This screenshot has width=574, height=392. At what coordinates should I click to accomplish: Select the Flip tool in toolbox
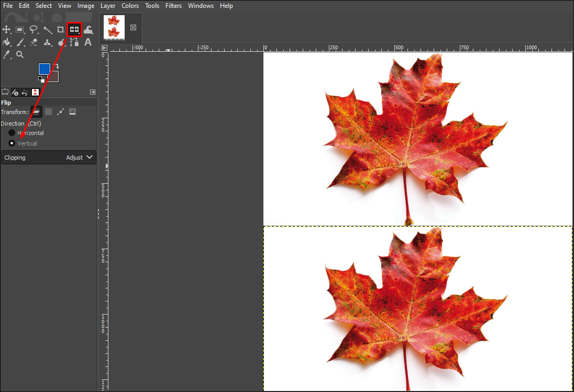click(74, 30)
